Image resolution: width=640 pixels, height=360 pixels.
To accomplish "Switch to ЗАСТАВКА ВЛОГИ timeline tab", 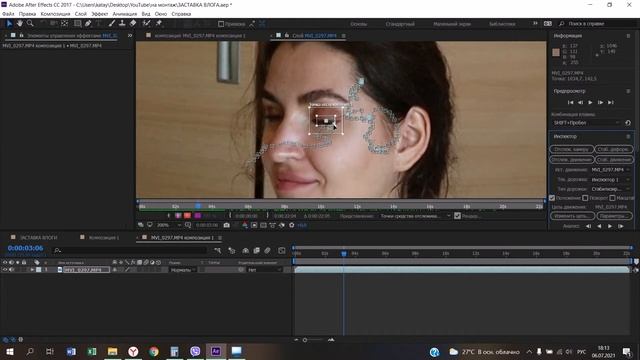I will (x=38, y=238).
